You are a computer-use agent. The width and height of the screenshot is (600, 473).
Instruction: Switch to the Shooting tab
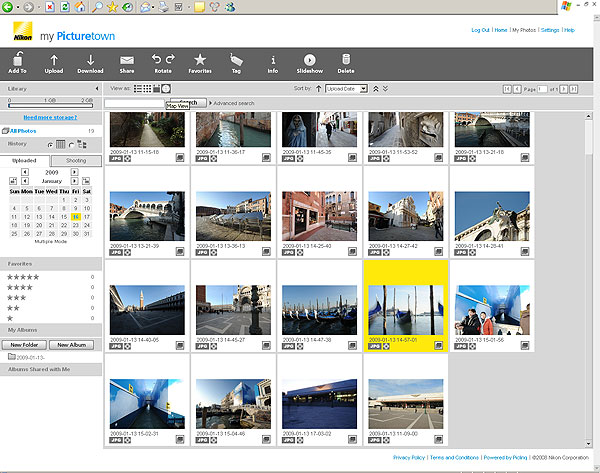coord(76,161)
